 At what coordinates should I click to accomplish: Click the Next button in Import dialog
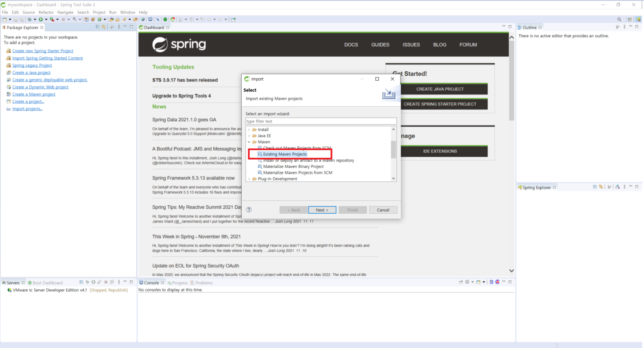click(322, 210)
